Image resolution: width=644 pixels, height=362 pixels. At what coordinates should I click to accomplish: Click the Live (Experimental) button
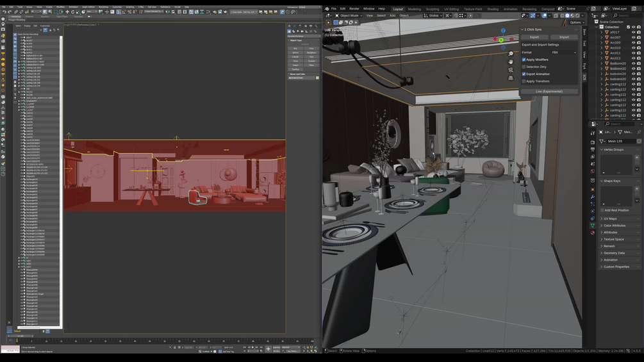(549, 92)
